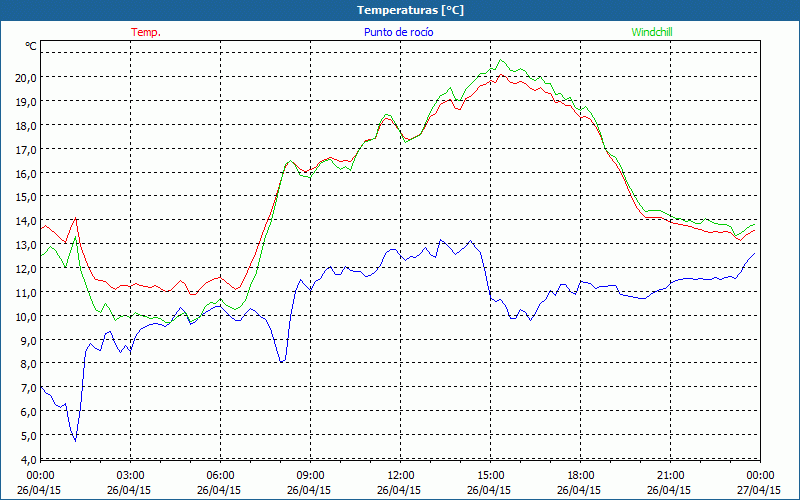Click the '°C' unit label on axis
This screenshot has height=500, width=800.
point(31,46)
